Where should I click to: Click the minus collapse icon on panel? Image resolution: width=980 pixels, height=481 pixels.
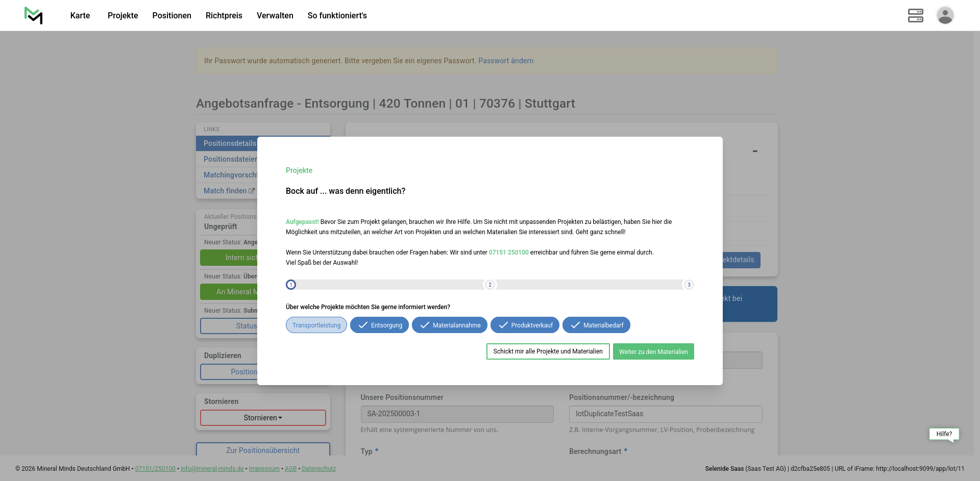[x=754, y=151]
